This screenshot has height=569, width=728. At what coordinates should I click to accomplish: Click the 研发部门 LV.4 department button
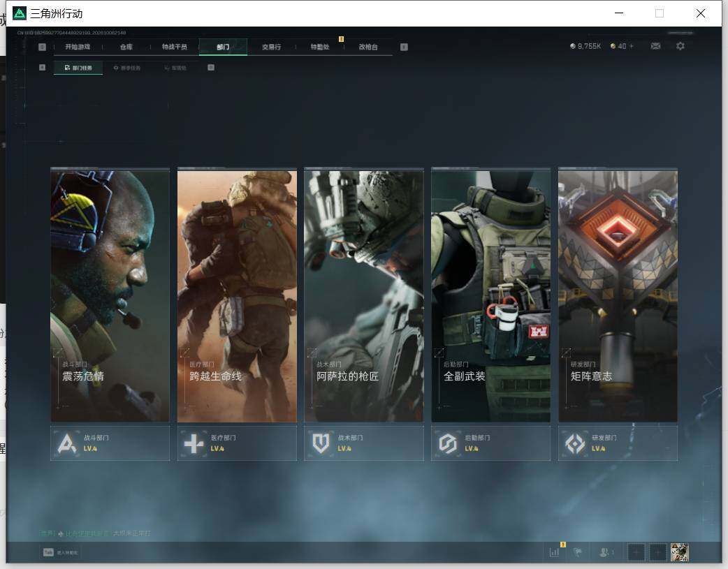tap(618, 443)
